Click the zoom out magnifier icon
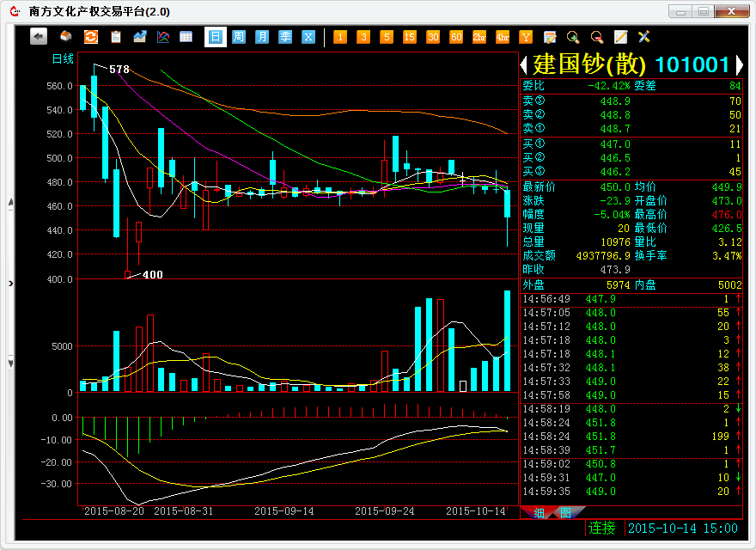The image size is (756, 550). [x=596, y=36]
